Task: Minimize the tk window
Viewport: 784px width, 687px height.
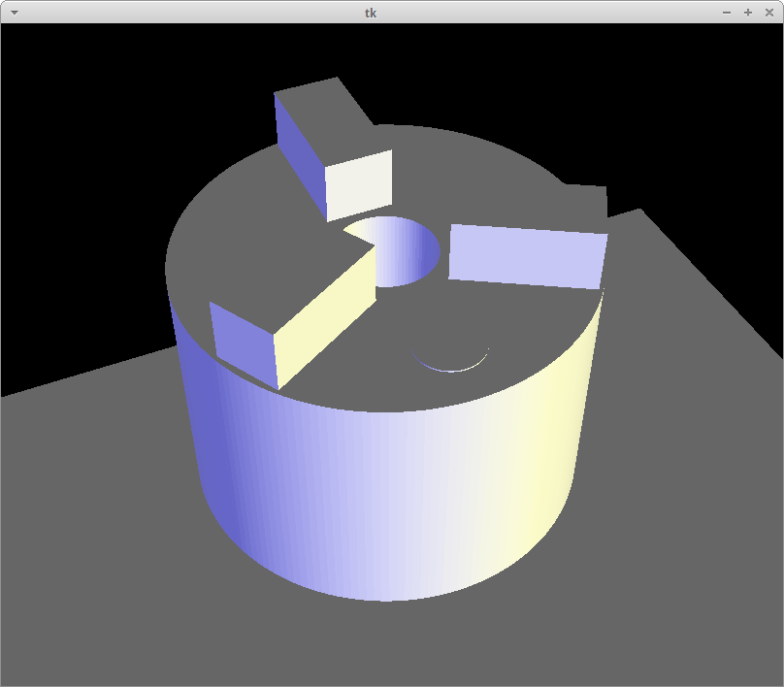Action: point(727,13)
